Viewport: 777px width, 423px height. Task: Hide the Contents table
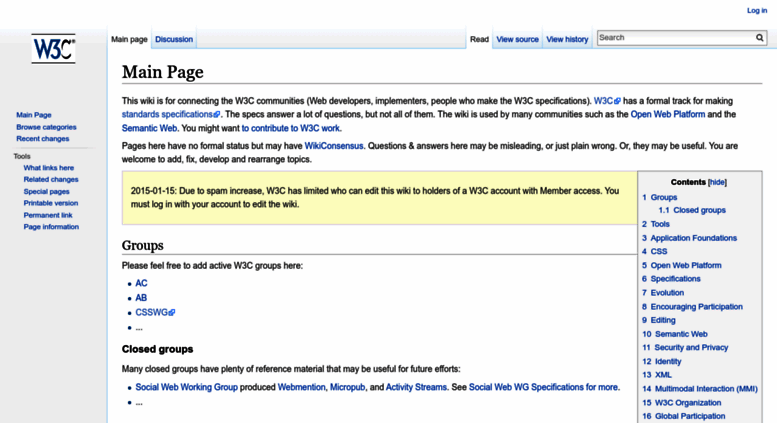point(717,182)
